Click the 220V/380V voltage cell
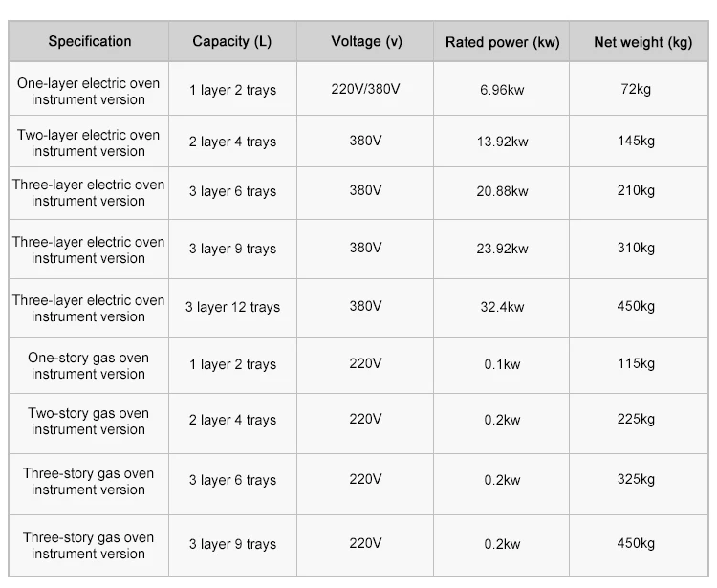This screenshot has height=588, width=717. [365, 89]
